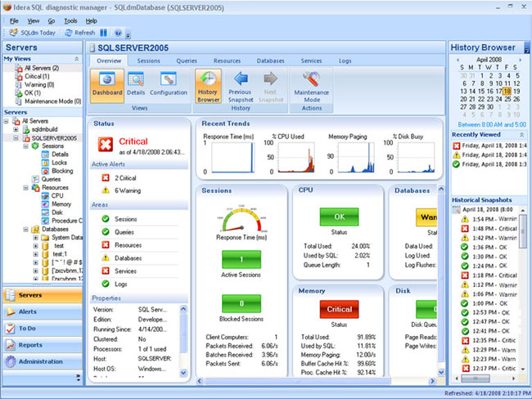Go to the Previous Snapshot
Image resolution: width=532 pixels, height=399 pixels.
pyautogui.click(x=241, y=87)
